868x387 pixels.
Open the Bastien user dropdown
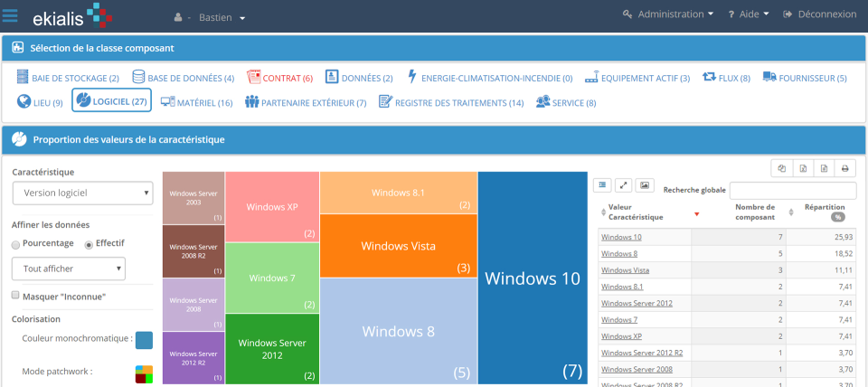point(210,18)
